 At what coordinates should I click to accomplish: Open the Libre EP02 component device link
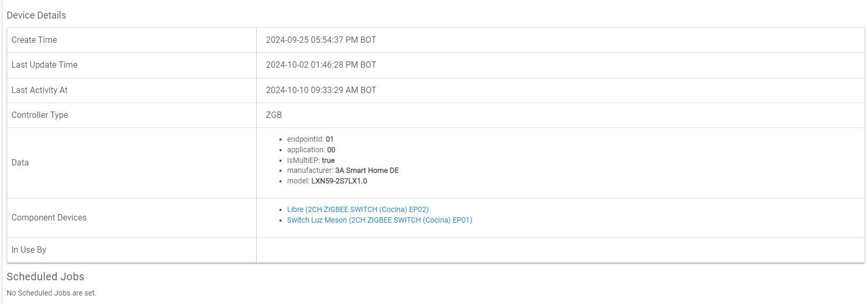(358, 209)
